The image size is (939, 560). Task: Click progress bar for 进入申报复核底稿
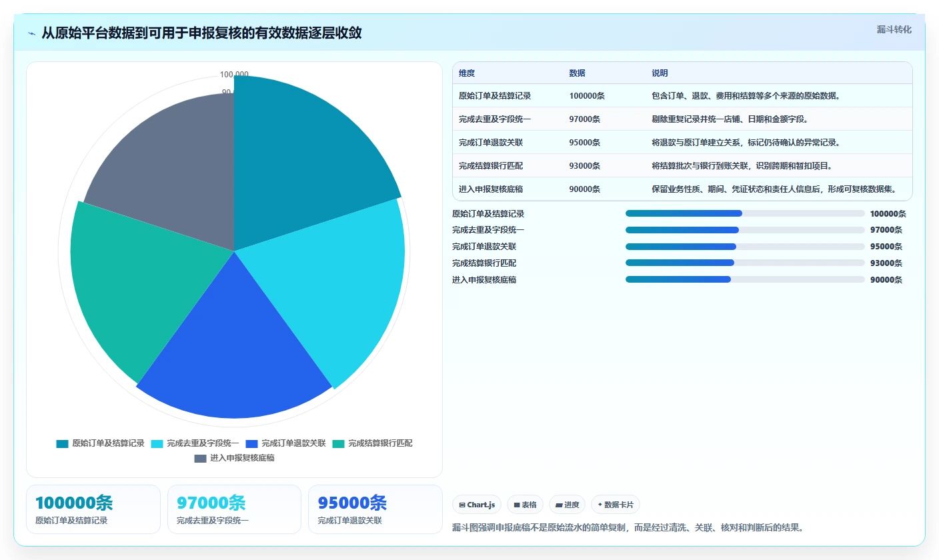[745, 279]
